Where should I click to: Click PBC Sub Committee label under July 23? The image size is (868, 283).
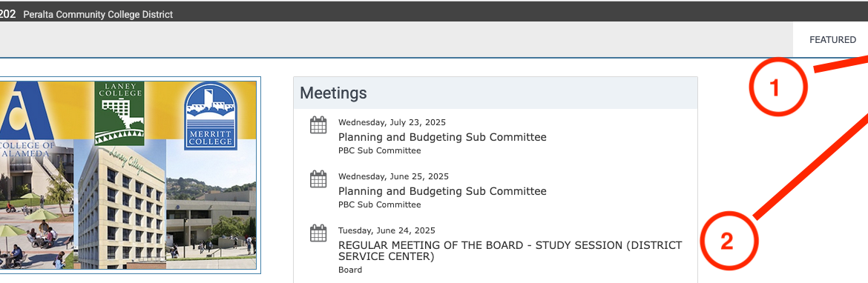[x=379, y=150]
